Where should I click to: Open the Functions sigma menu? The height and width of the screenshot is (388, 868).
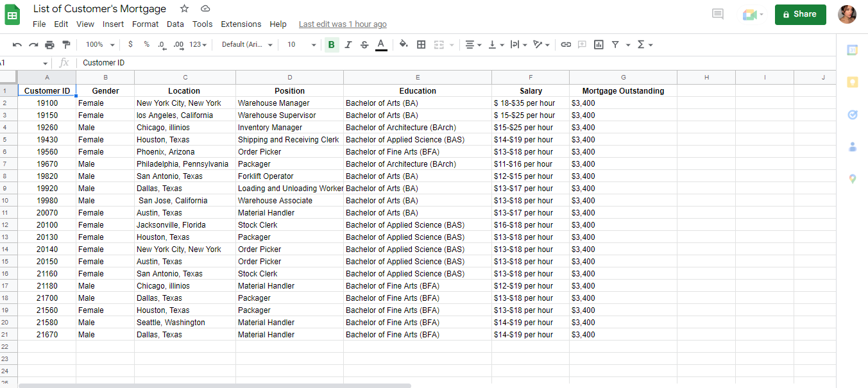[645, 44]
